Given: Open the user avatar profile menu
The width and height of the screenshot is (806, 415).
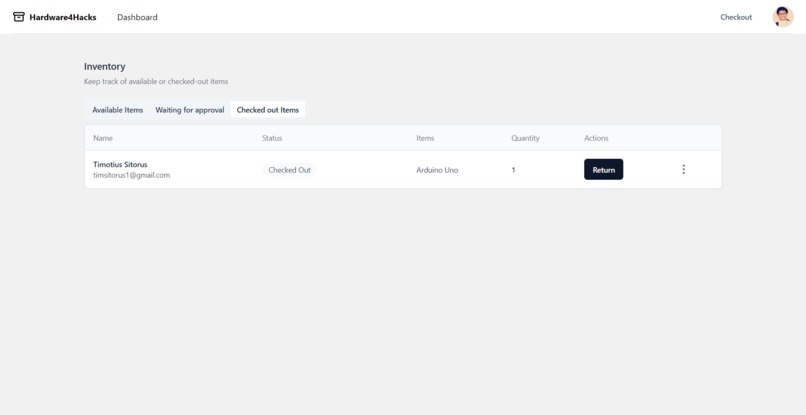Looking at the screenshot, I should 782,17.
